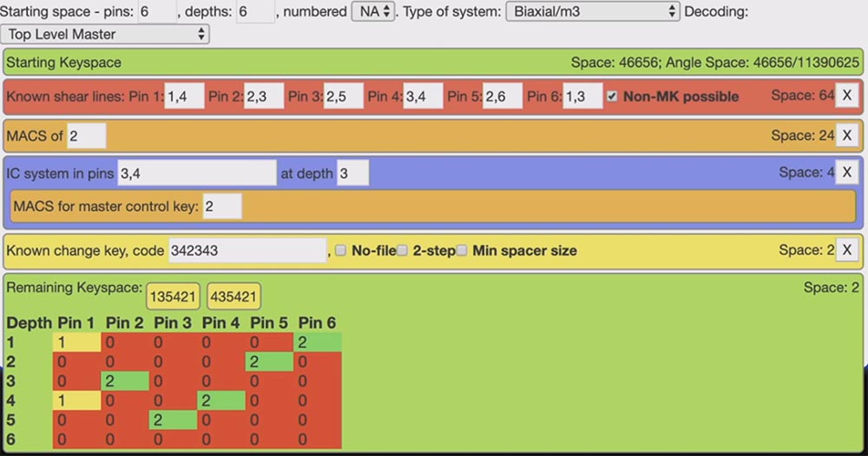Click the Remaining Keyspace label
The width and height of the screenshot is (868, 456).
74,287
